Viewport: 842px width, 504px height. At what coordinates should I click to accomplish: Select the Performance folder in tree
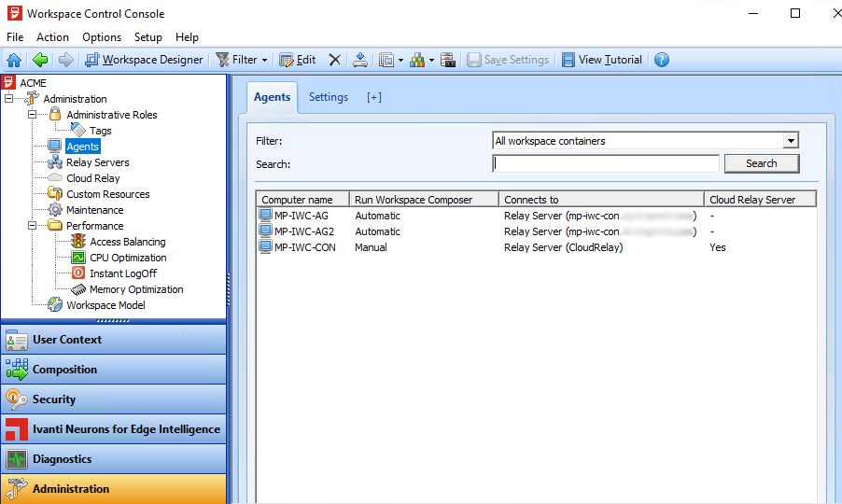[x=94, y=226]
